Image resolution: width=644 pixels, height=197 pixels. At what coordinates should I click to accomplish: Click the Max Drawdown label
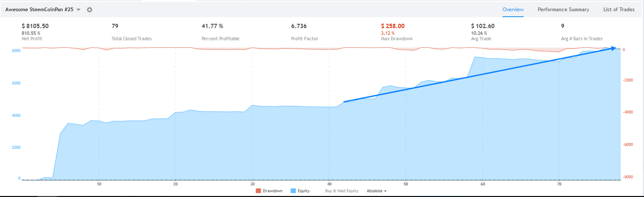pyautogui.click(x=396, y=39)
